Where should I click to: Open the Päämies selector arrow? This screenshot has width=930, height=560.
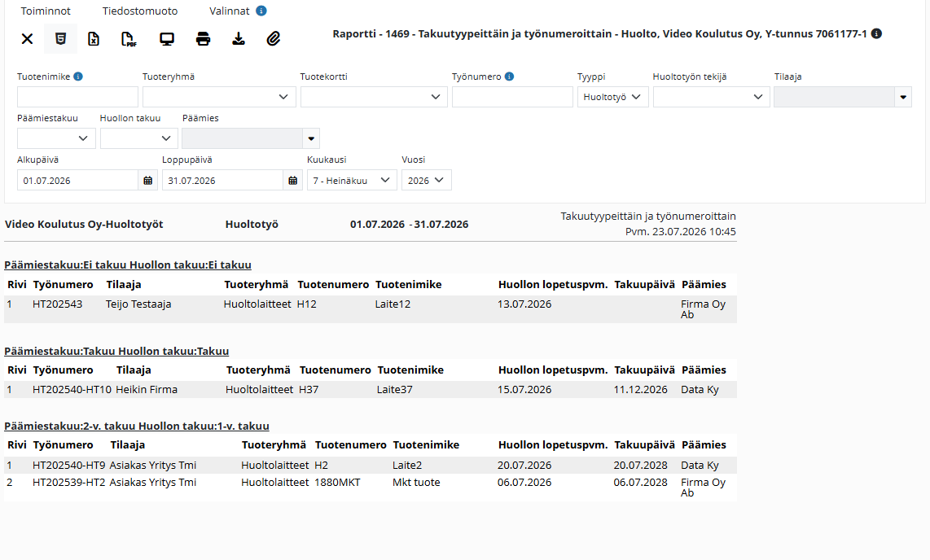[311, 138]
